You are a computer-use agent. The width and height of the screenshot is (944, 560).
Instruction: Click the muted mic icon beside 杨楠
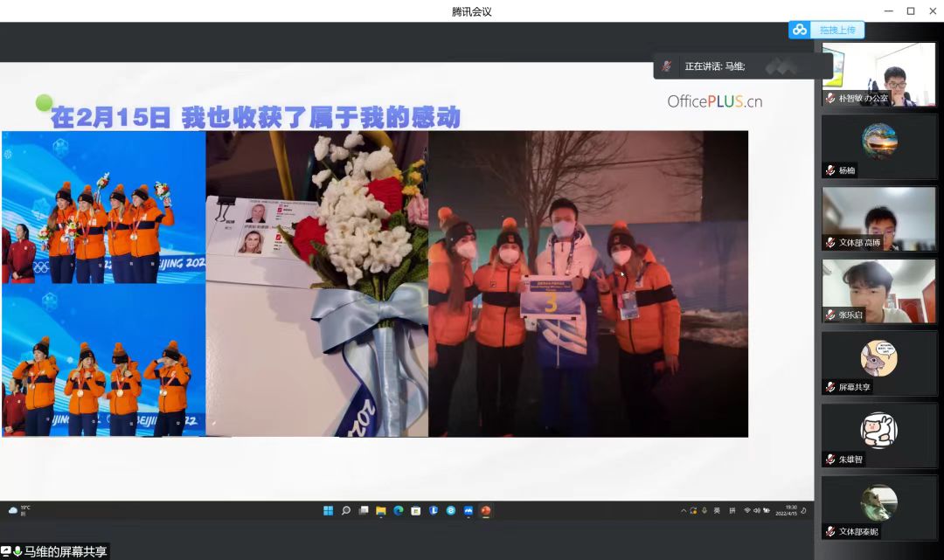pos(830,170)
